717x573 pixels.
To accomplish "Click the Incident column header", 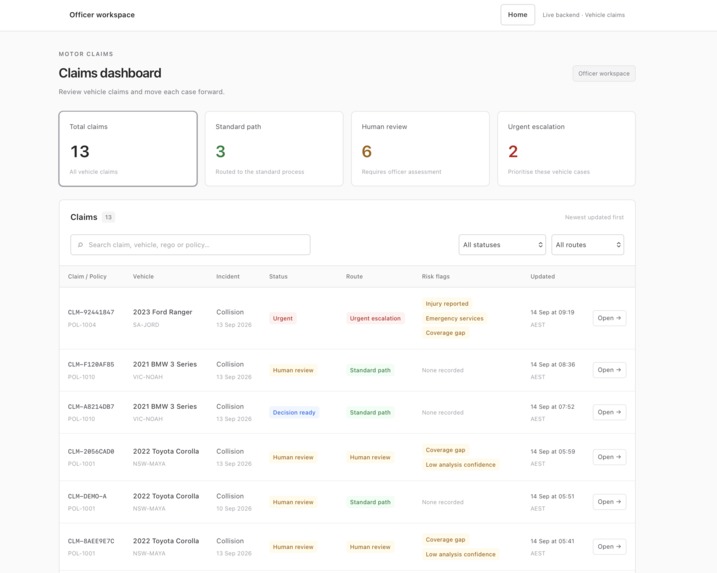I will [x=228, y=276].
